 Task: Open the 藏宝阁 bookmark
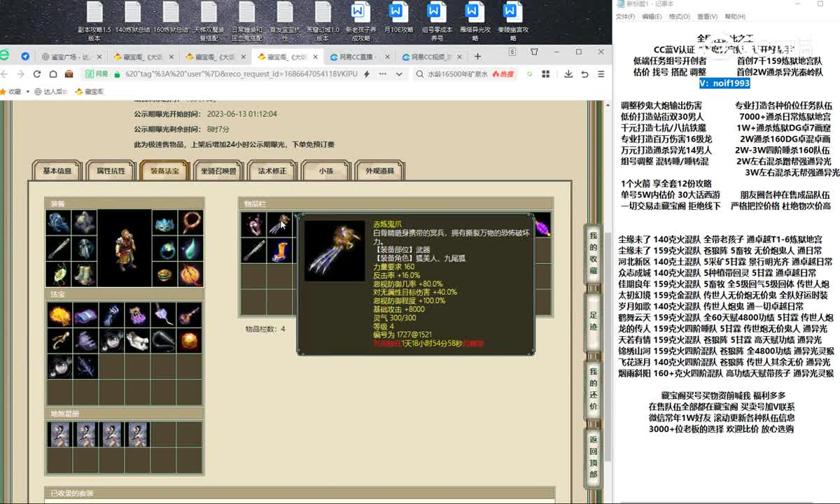[89, 91]
